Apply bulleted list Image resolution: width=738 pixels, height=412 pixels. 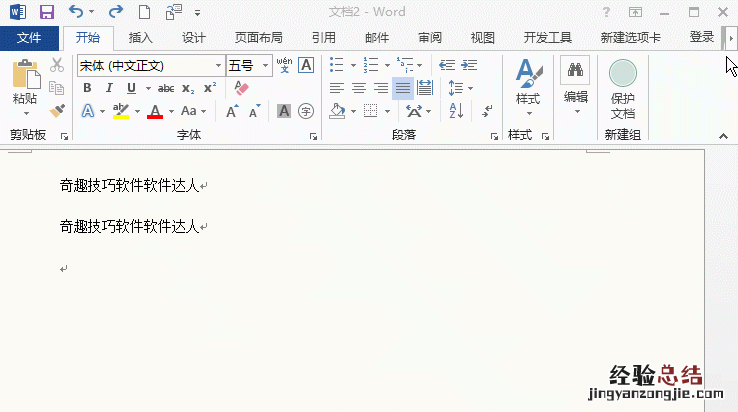[x=337, y=65]
